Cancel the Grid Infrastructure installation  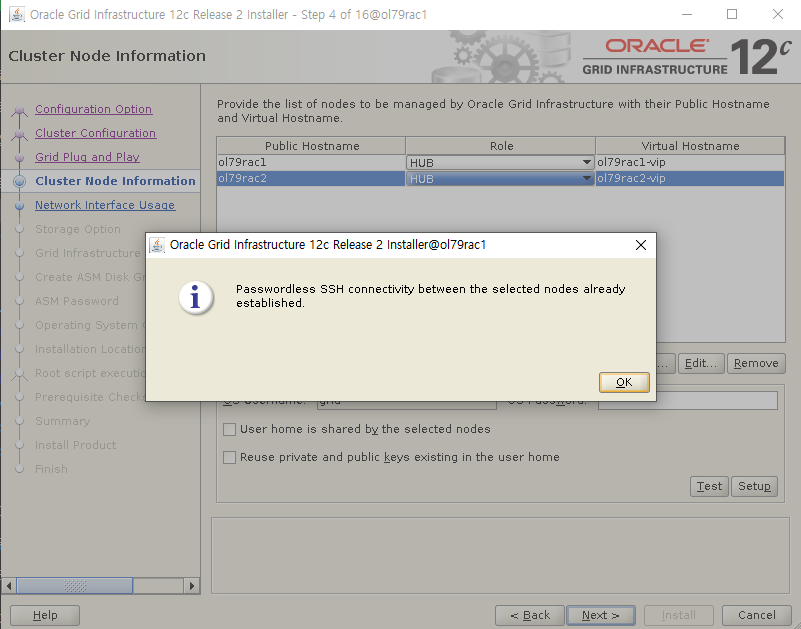pos(757,615)
